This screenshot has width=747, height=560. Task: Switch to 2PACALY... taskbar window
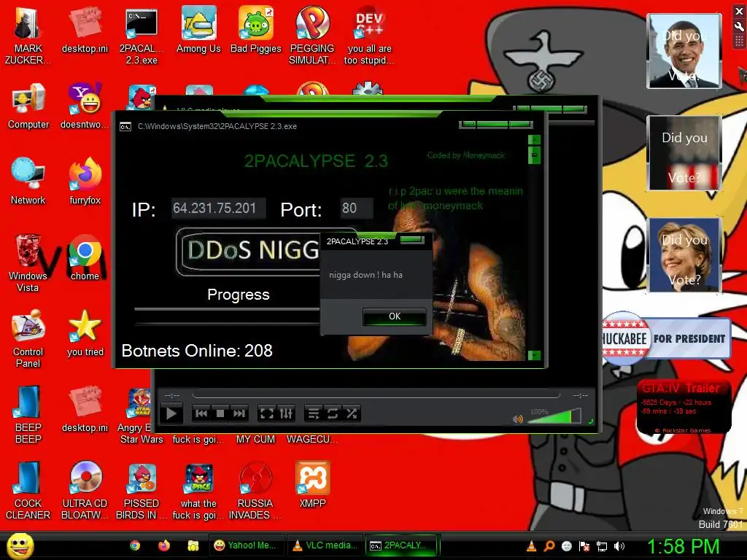click(402, 545)
